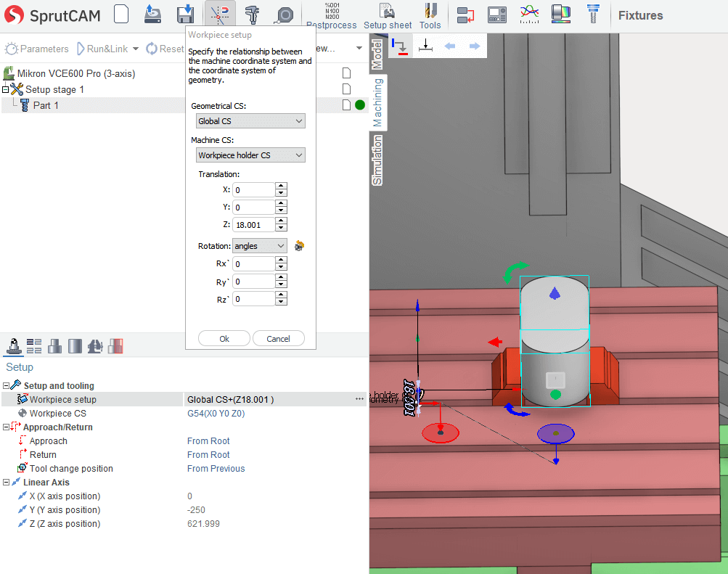This screenshot has height=574, width=728.
Task: Click the Save project floppy disk icon
Action: 185,15
